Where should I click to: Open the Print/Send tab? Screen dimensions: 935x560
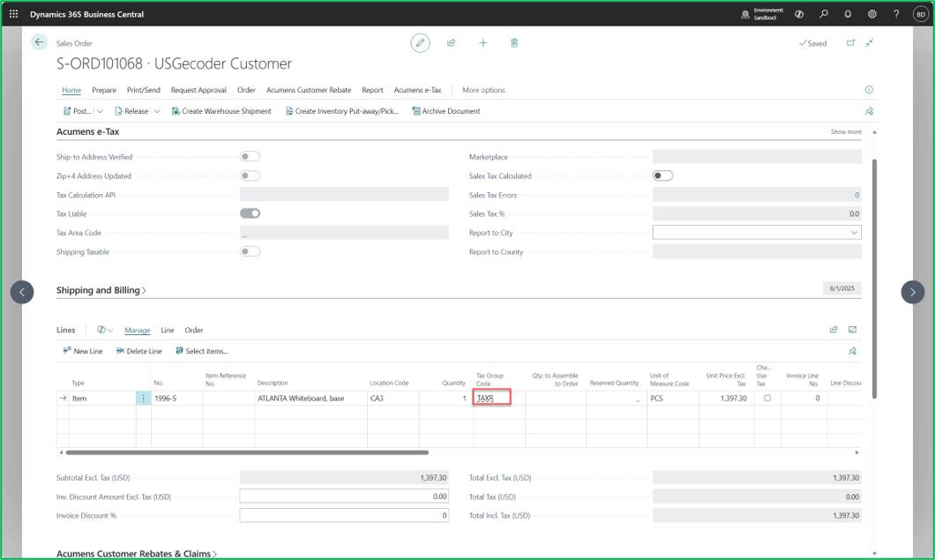(x=143, y=90)
